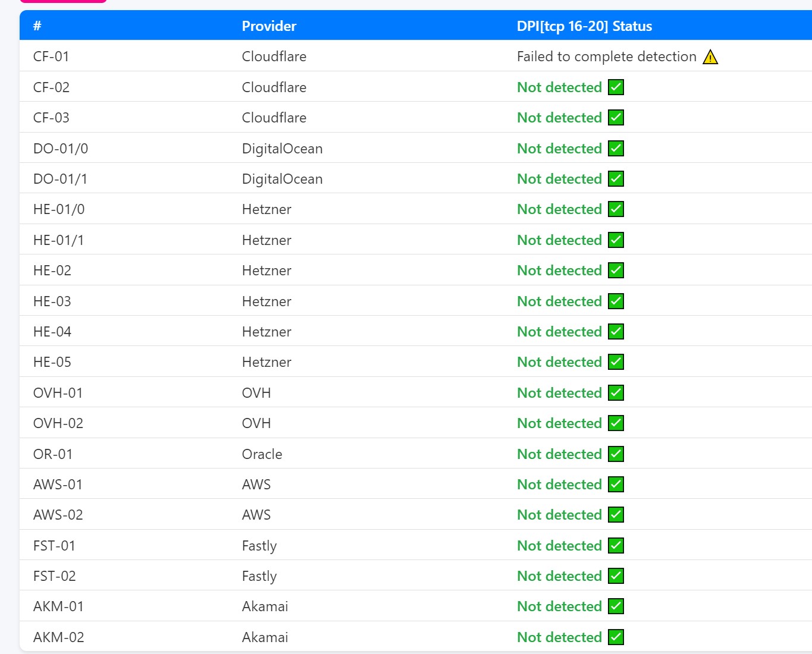Screen dimensions: 812x654
Task: Select the "OVH-02" row identifier
Action: coord(58,423)
